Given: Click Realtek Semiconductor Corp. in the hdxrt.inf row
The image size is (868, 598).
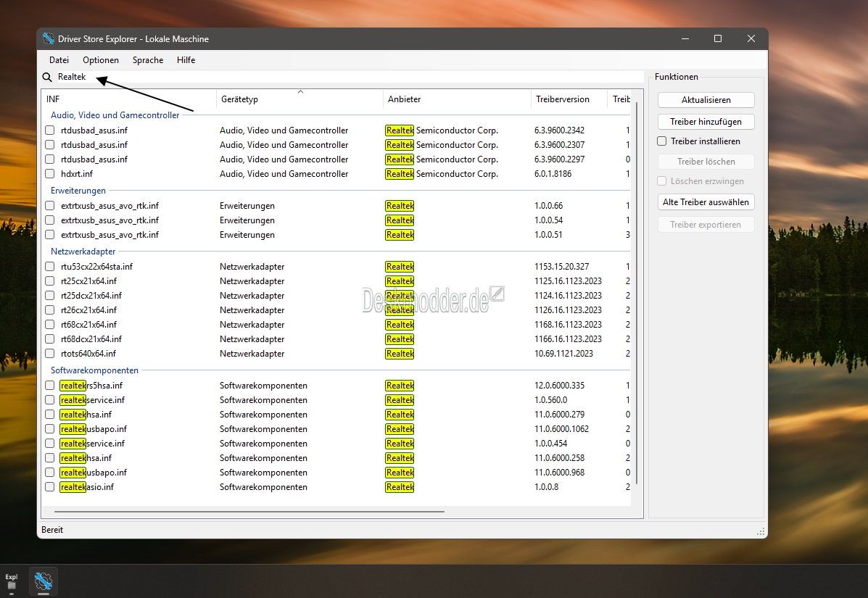Looking at the screenshot, I should point(442,174).
